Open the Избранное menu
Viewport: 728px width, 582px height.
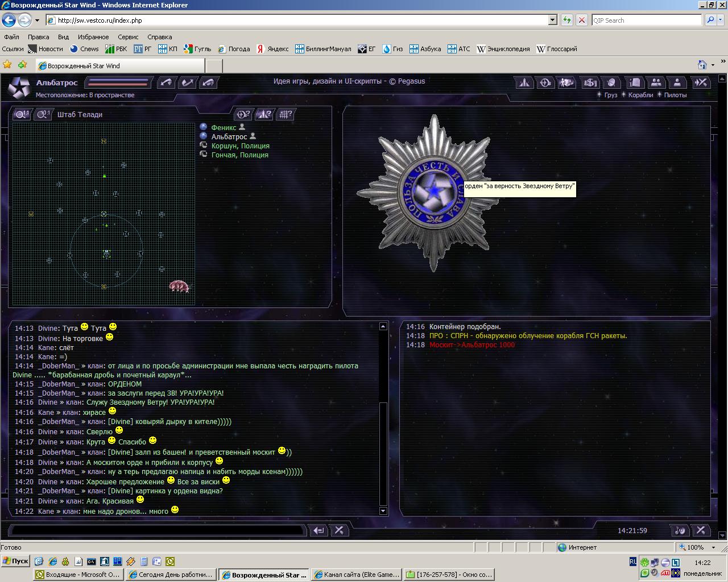93,36
